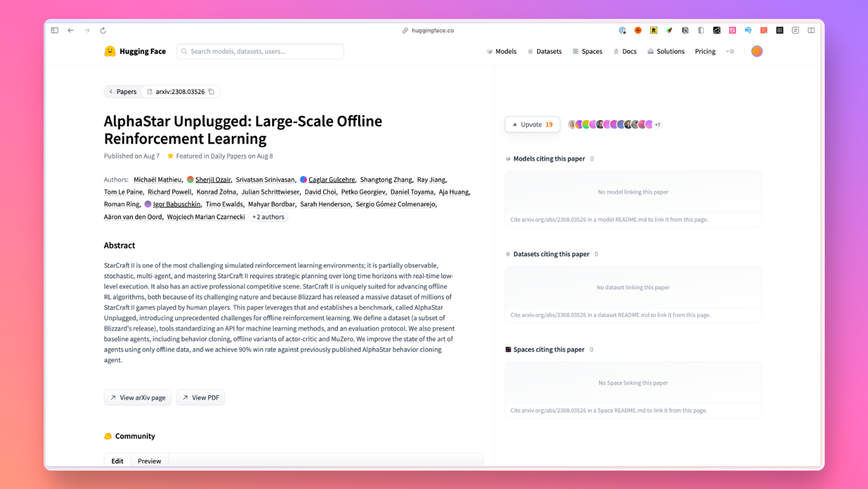Click author Aja Huang
Screen dimensions: 868x489
pyautogui.click(x=454, y=192)
